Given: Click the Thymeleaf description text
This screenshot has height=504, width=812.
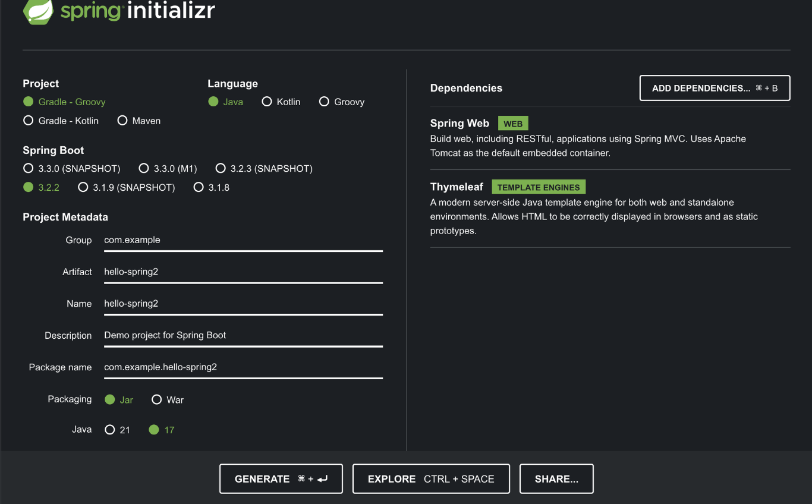Looking at the screenshot, I should click(594, 216).
